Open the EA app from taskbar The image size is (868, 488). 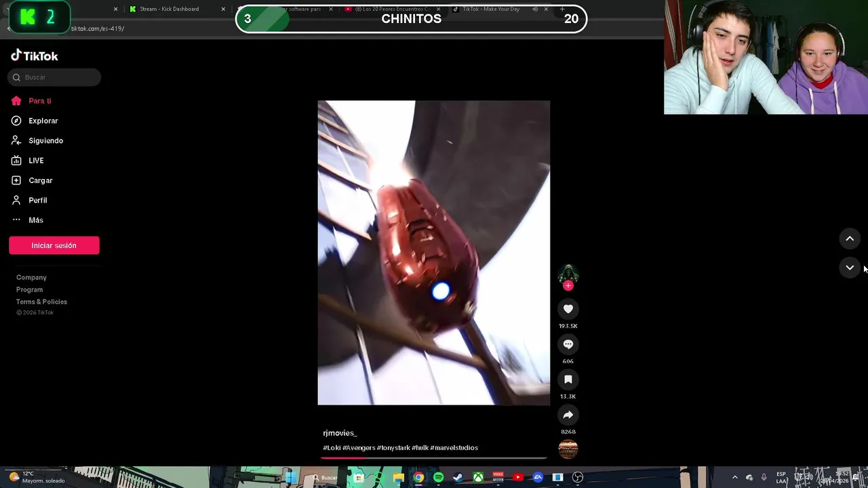[538, 478]
